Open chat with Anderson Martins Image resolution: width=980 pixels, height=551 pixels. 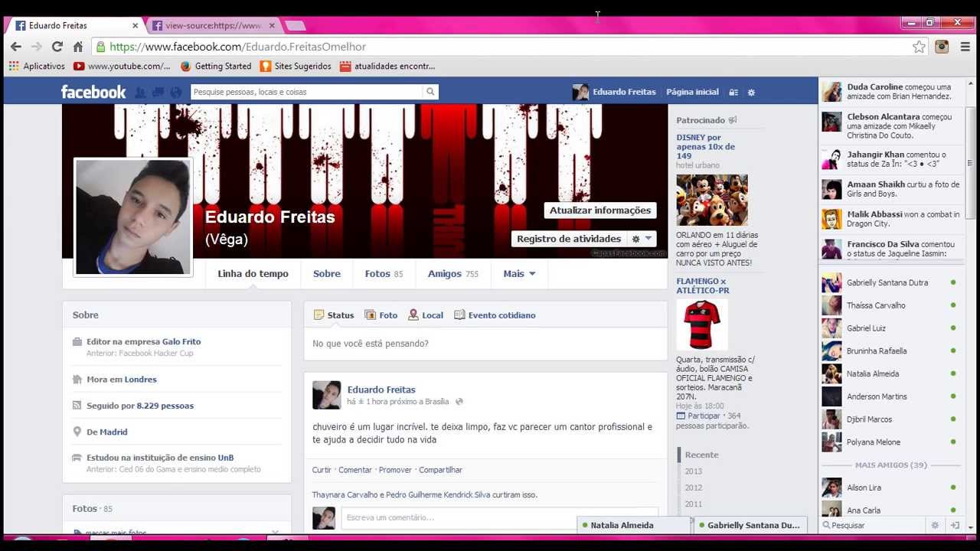[x=890, y=396]
